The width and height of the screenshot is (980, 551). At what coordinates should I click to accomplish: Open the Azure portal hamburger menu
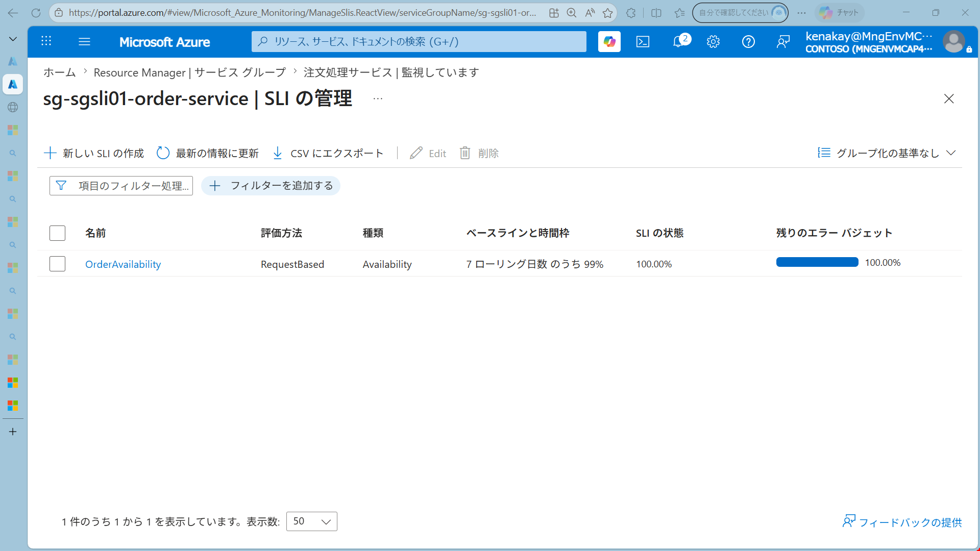pyautogui.click(x=84, y=41)
